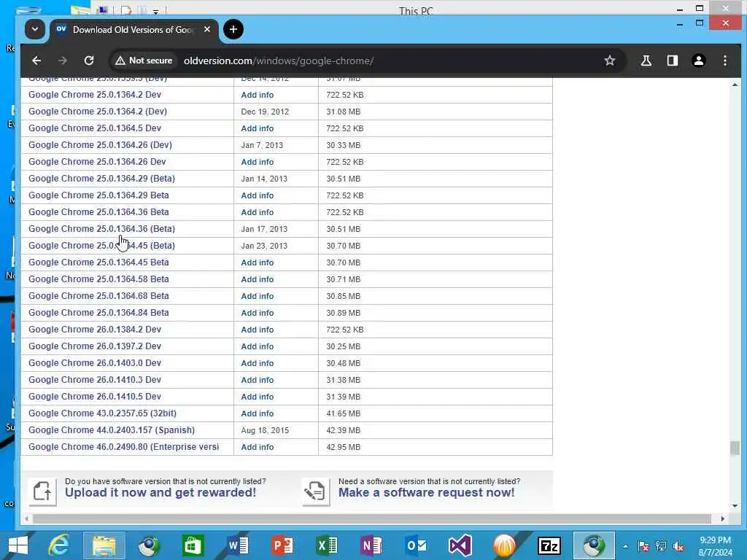Click Upload it now and get rewarded
The height and width of the screenshot is (560, 747).
[x=160, y=492]
